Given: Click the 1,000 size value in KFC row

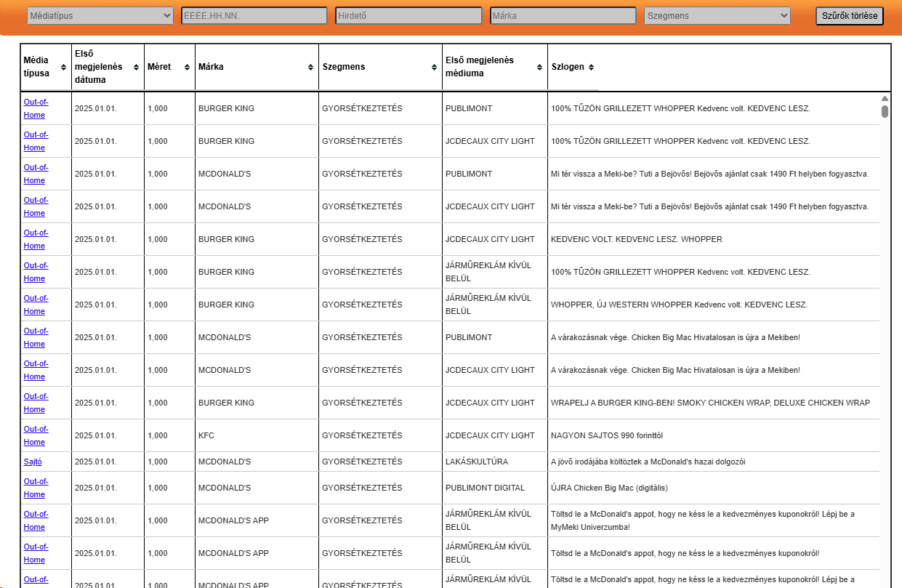Looking at the screenshot, I should pyautogui.click(x=158, y=435).
